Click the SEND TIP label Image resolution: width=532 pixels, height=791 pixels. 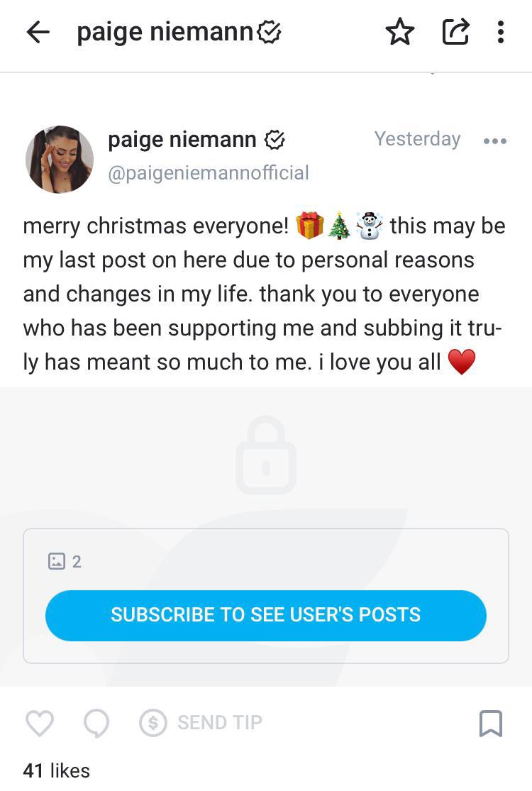click(x=220, y=723)
